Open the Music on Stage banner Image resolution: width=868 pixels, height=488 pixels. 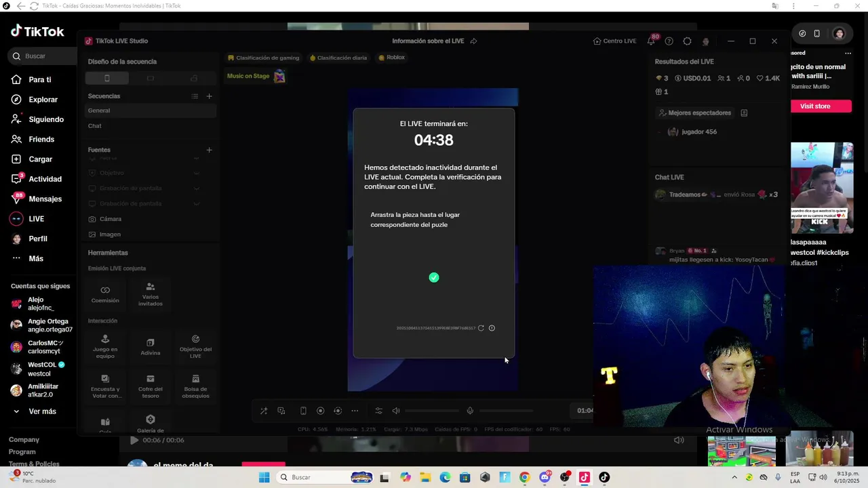tap(256, 76)
